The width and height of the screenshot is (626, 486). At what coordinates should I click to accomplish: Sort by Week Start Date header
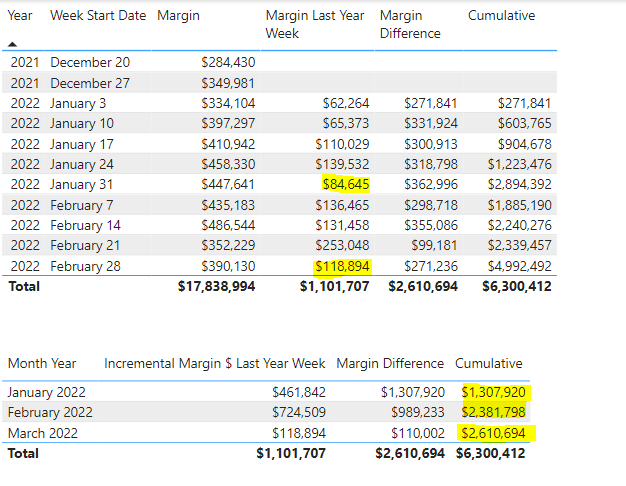tap(98, 16)
